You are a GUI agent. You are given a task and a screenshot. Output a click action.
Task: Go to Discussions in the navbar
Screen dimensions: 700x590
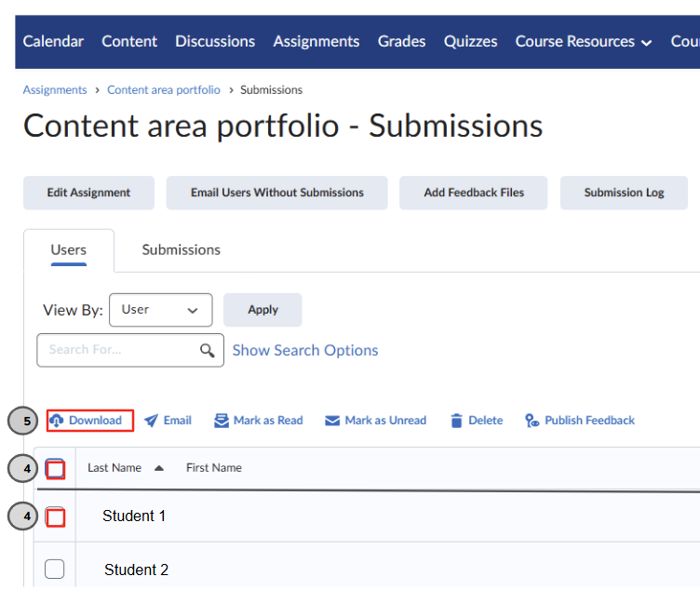coord(215,42)
